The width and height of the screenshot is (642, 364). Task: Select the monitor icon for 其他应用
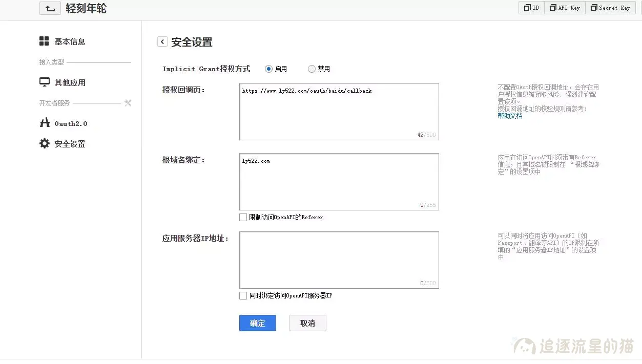[45, 82]
